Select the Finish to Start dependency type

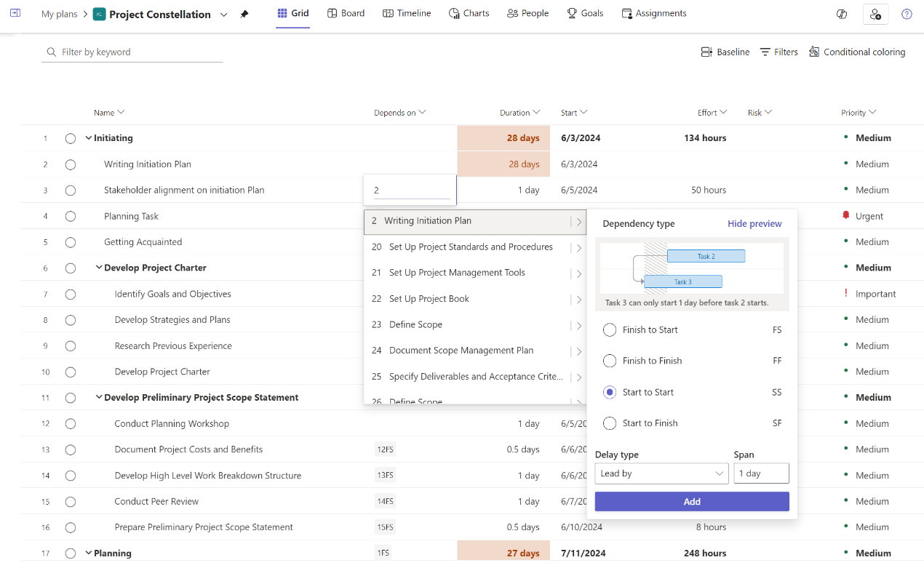[609, 329]
